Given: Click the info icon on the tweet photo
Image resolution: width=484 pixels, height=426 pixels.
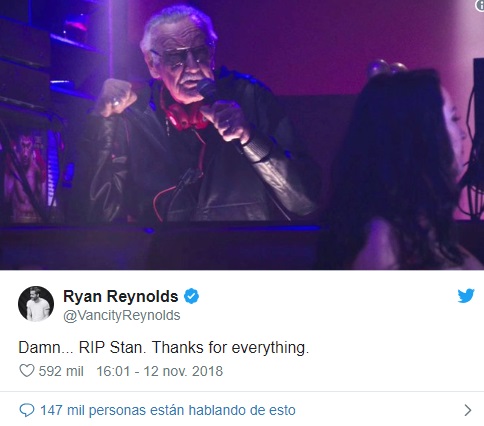Looking at the screenshot, I should click(480, 5).
